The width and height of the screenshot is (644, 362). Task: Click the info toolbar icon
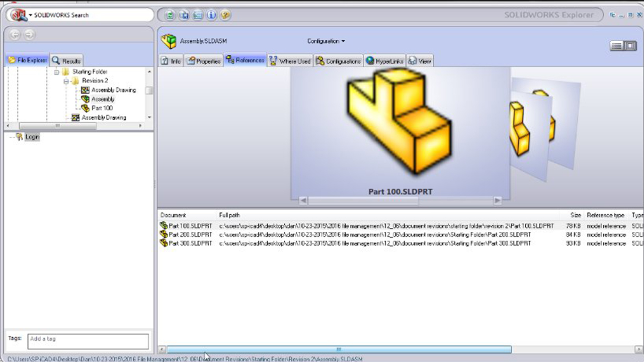coord(211,15)
